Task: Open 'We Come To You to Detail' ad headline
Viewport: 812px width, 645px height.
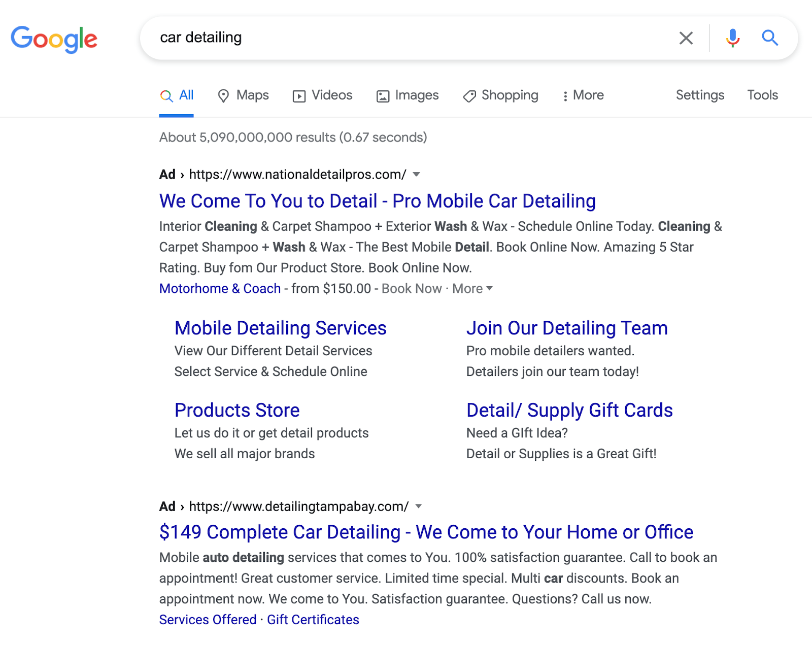Action: (378, 201)
